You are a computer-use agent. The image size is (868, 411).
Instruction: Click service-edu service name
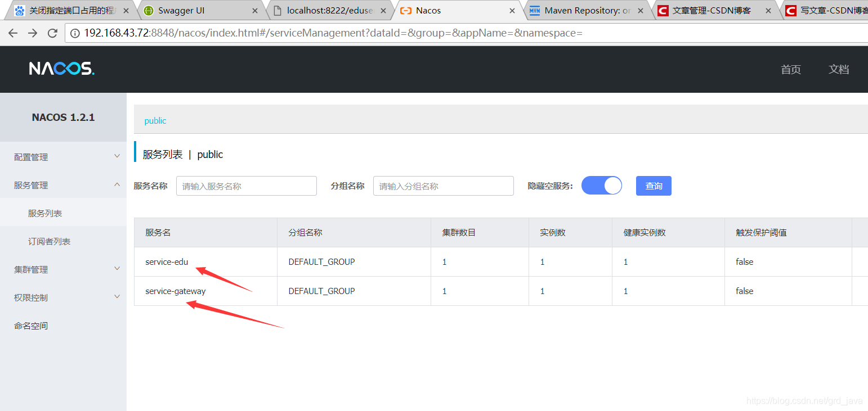tap(167, 262)
